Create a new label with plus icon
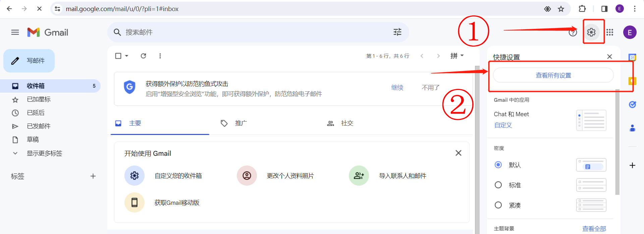This screenshot has height=234, width=644. (93, 176)
